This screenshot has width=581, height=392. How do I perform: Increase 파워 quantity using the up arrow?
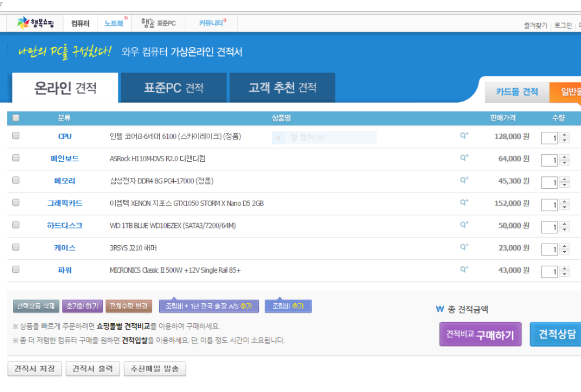click(564, 269)
